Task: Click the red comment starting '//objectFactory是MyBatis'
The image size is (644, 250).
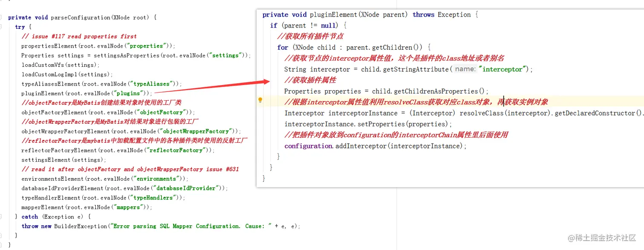Action: coord(102,103)
